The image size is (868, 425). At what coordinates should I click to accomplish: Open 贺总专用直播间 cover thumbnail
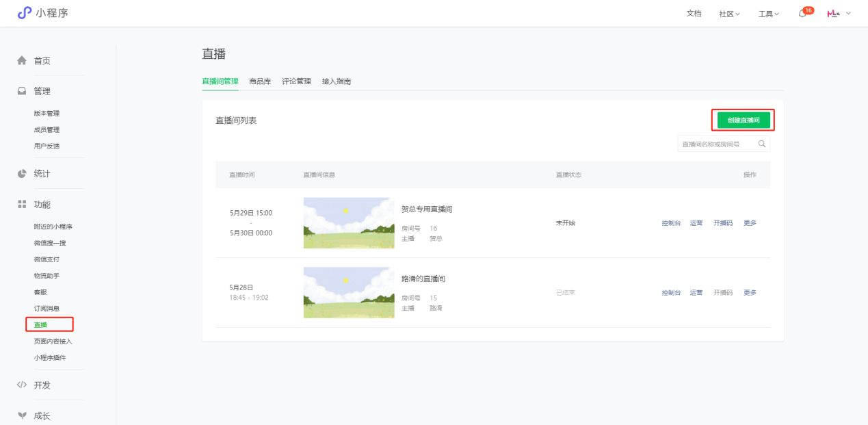[x=349, y=223]
